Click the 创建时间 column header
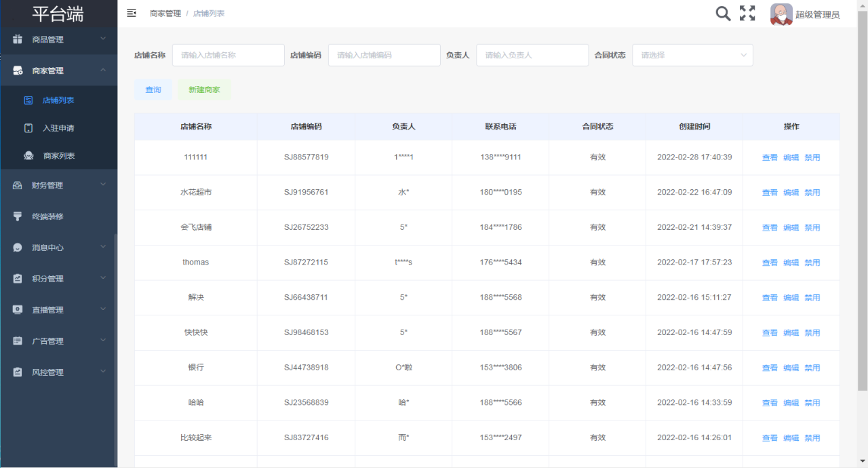The image size is (868, 468). [x=694, y=127]
